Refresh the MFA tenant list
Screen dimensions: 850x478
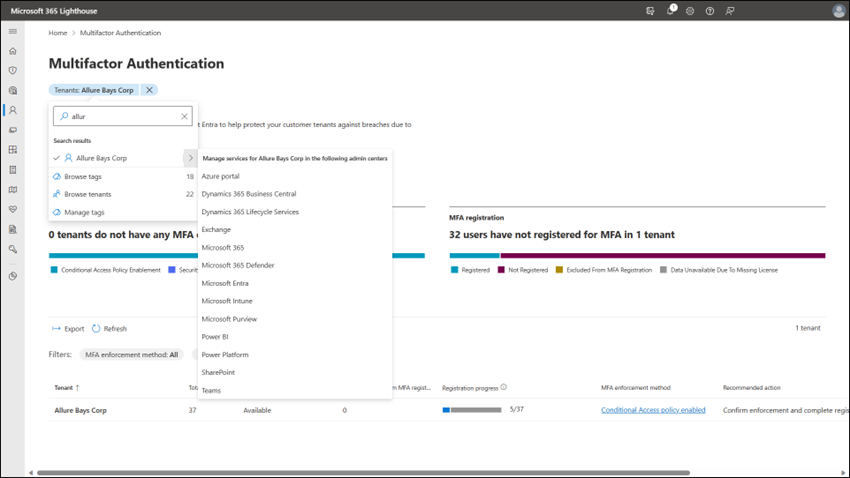point(109,329)
